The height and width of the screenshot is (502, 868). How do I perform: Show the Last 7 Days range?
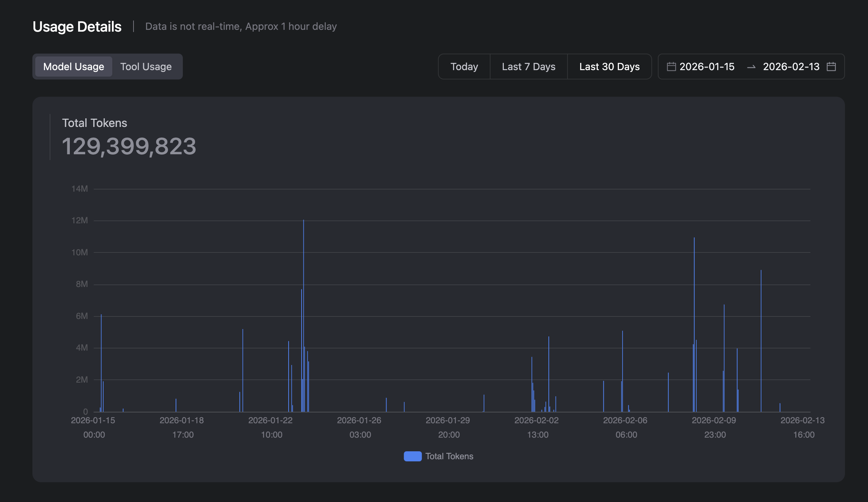pyautogui.click(x=528, y=67)
